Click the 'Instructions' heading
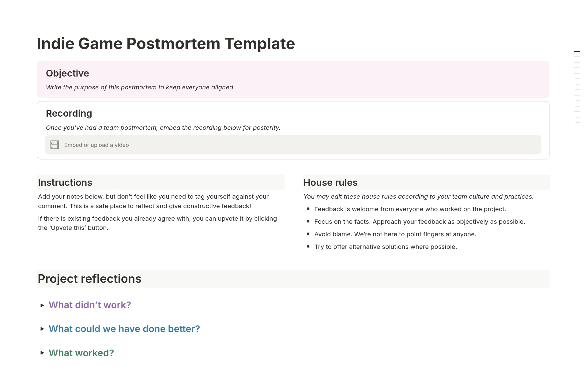The height and width of the screenshot is (367, 588). click(65, 182)
